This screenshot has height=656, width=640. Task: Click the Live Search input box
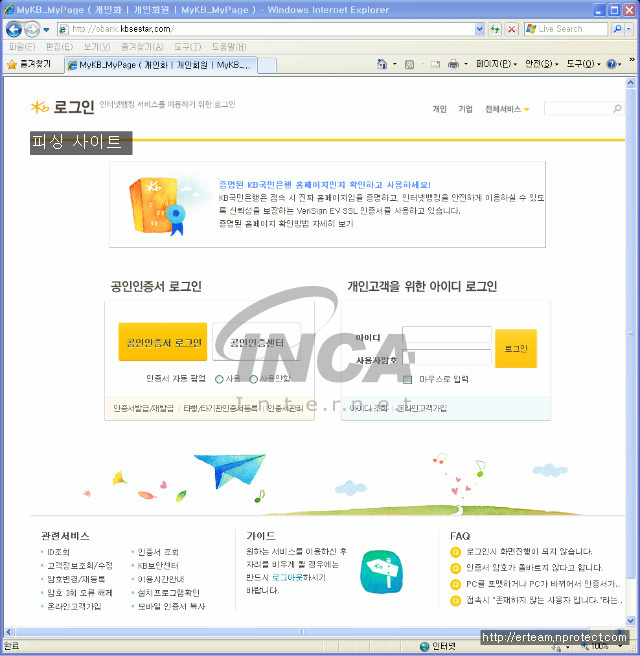566,29
